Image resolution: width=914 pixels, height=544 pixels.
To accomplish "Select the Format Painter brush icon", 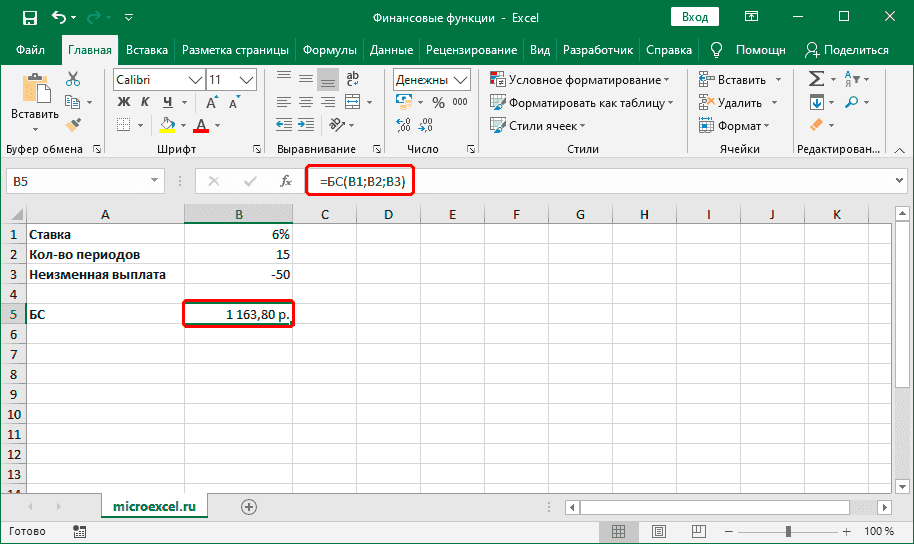I will pos(73,124).
